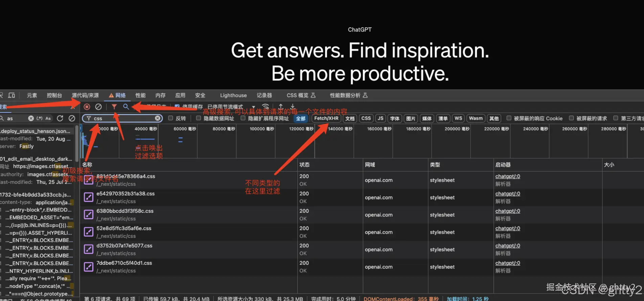The width and height of the screenshot is (644, 301).
Task: Open the 内存 tab
Action: tap(160, 95)
